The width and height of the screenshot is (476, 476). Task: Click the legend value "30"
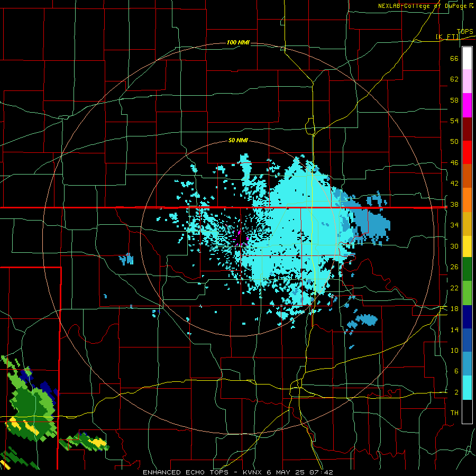[454, 246]
